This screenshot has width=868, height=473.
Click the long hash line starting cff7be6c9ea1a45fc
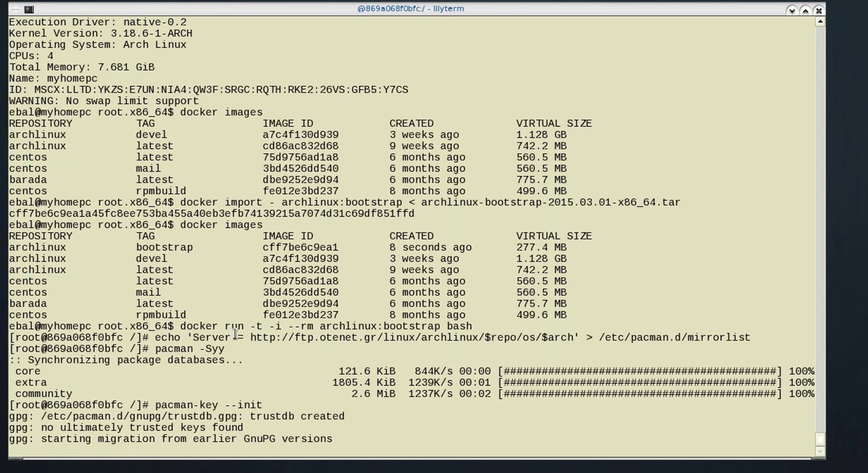pyautogui.click(x=212, y=214)
